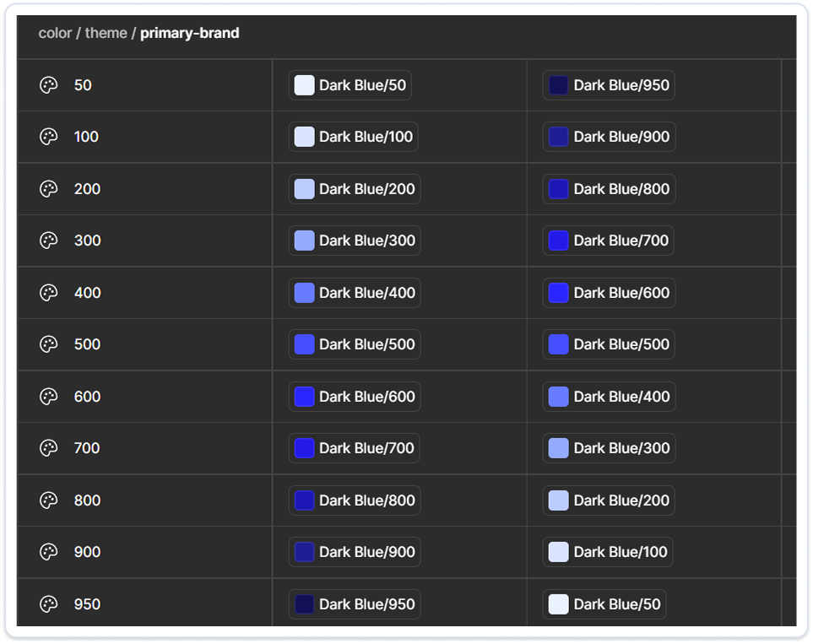Select the palette icon beside 900
The width and height of the screenshot is (813, 644).
49,552
